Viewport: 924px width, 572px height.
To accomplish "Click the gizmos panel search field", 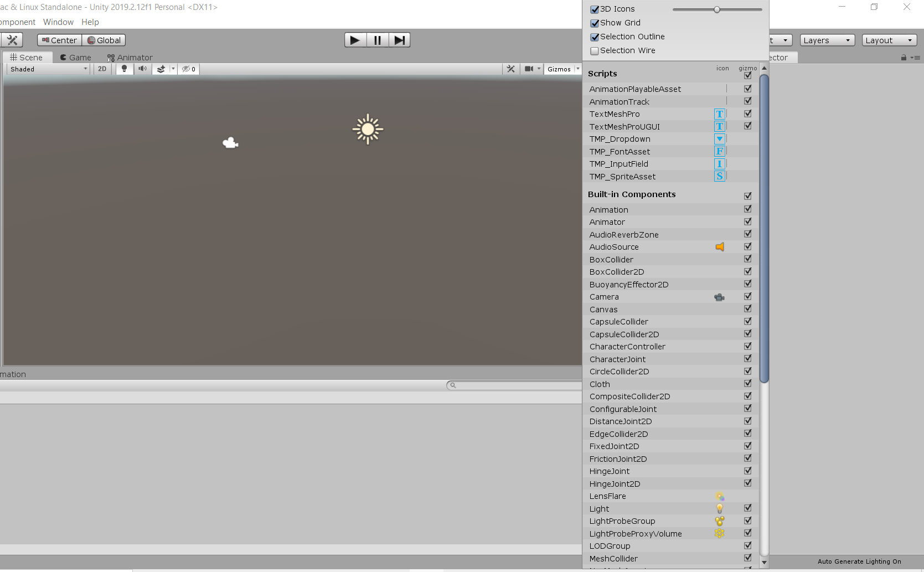I will pyautogui.click(x=515, y=385).
